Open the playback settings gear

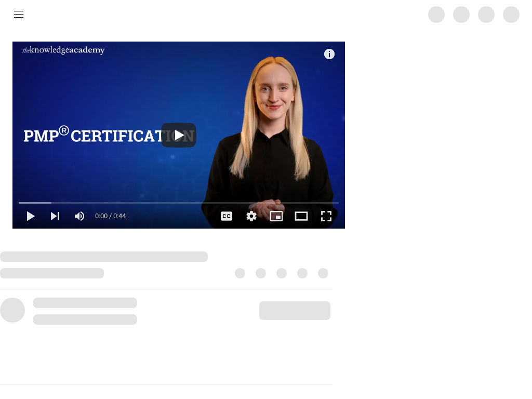coord(251,216)
